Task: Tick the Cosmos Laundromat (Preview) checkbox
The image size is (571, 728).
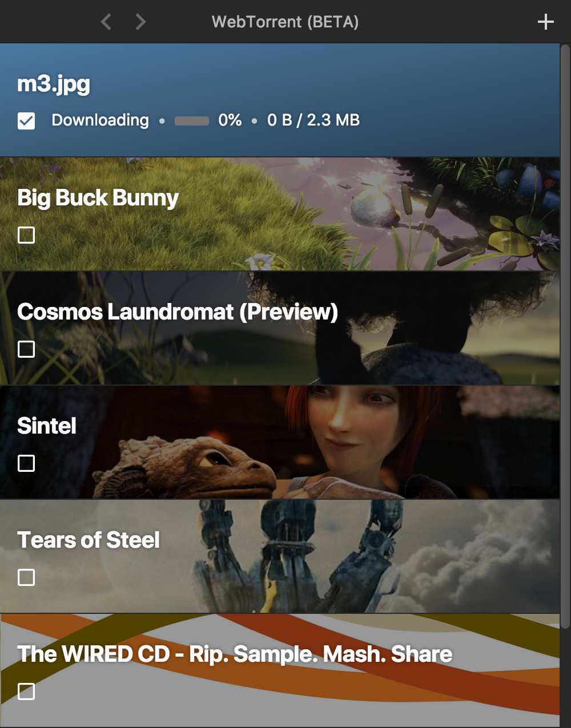Action: pyautogui.click(x=26, y=349)
